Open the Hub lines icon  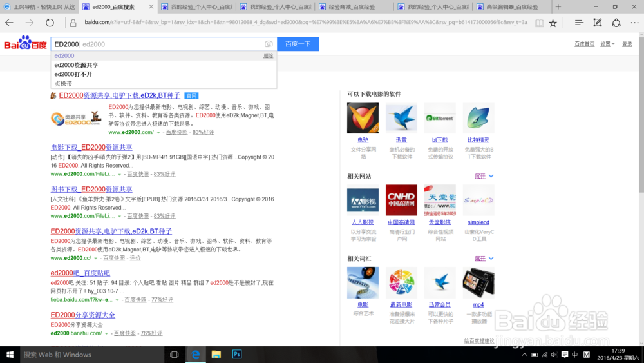click(579, 23)
